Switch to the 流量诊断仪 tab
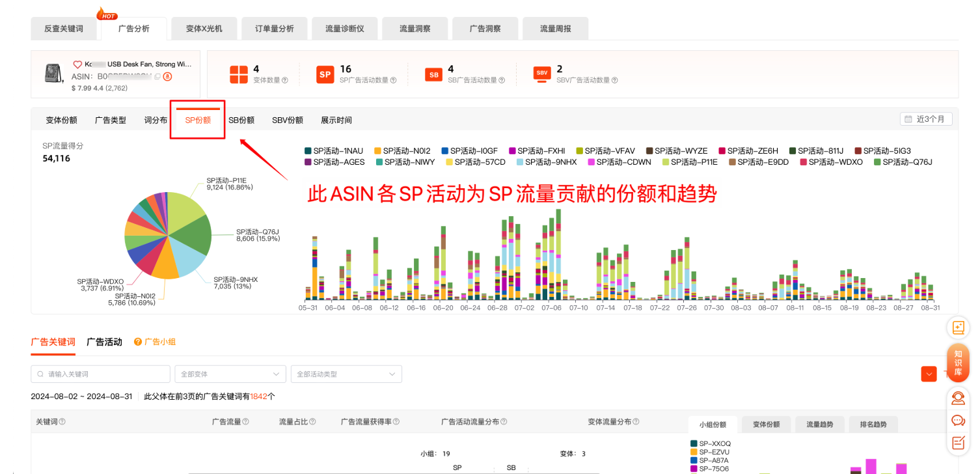The image size is (980, 474). pos(344,29)
